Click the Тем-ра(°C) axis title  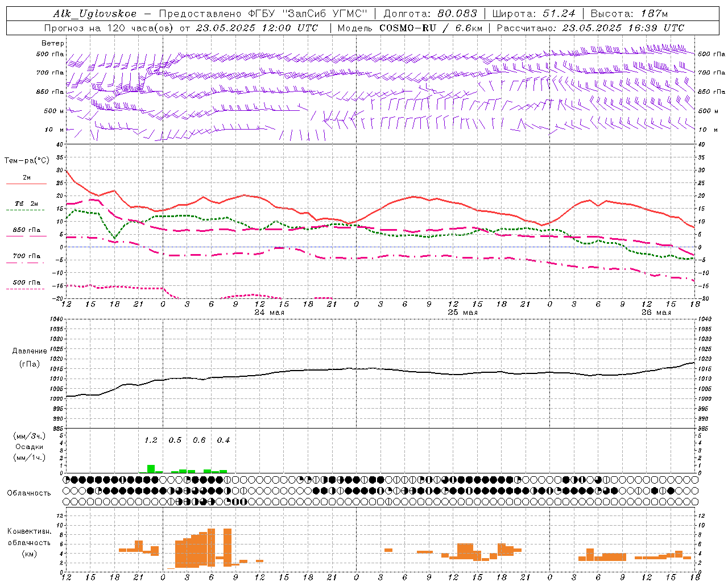[27, 161]
